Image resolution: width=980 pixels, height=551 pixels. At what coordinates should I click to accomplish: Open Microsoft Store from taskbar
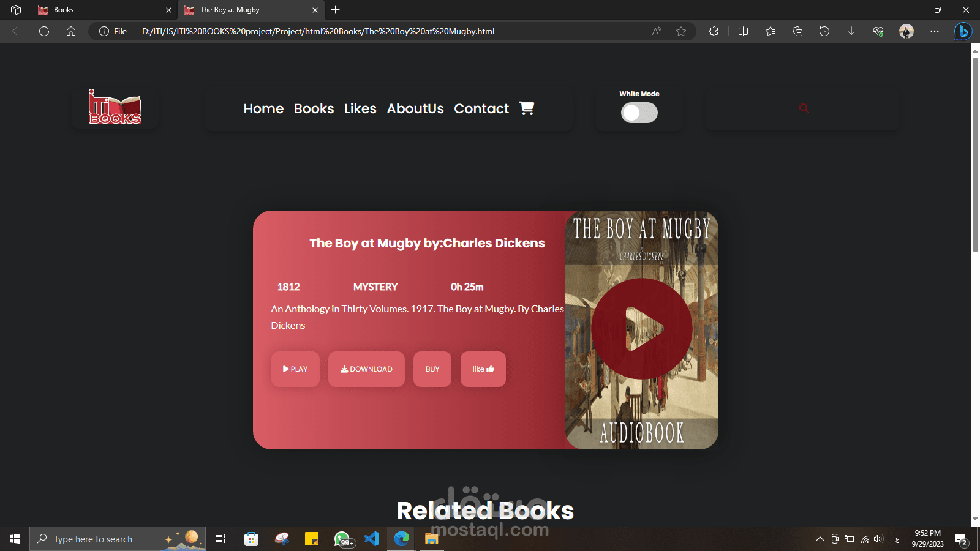[x=251, y=539]
